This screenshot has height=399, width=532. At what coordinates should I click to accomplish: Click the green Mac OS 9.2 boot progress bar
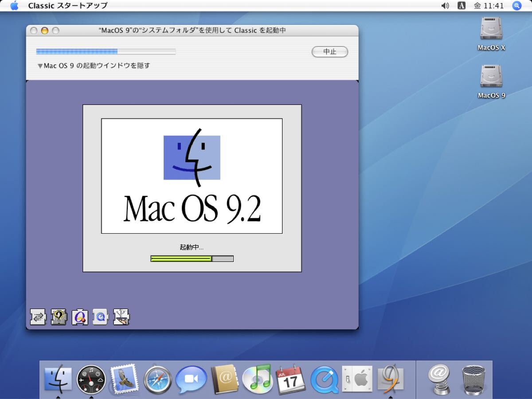click(192, 258)
